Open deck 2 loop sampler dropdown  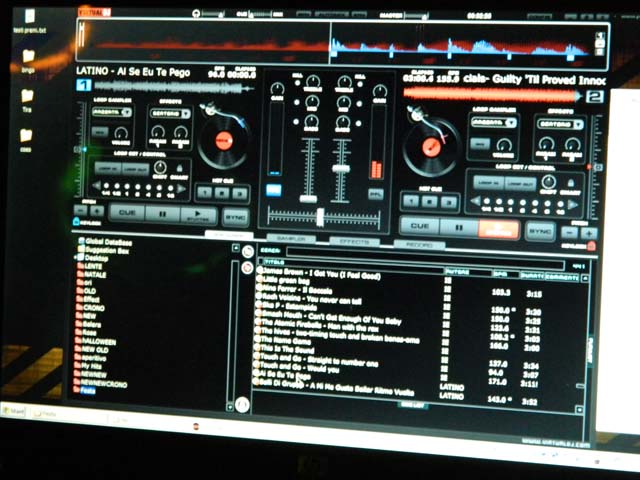tap(494, 122)
